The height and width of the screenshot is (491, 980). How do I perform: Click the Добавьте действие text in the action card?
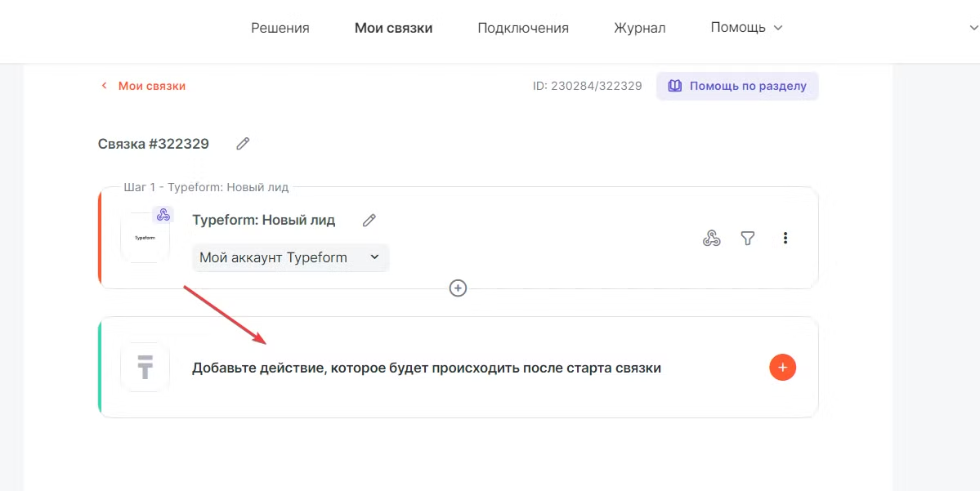click(426, 368)
